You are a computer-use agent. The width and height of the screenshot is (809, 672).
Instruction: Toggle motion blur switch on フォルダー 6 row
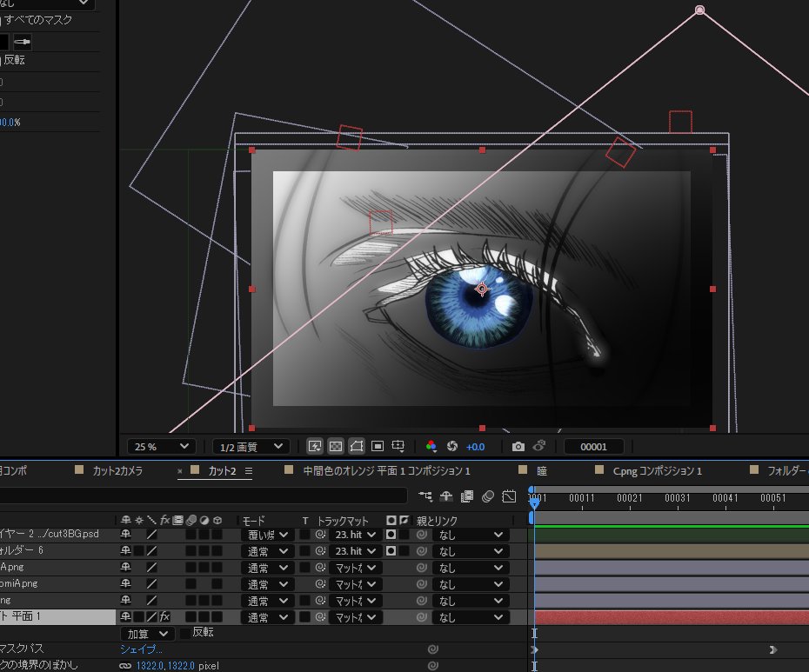coord(191,551)
